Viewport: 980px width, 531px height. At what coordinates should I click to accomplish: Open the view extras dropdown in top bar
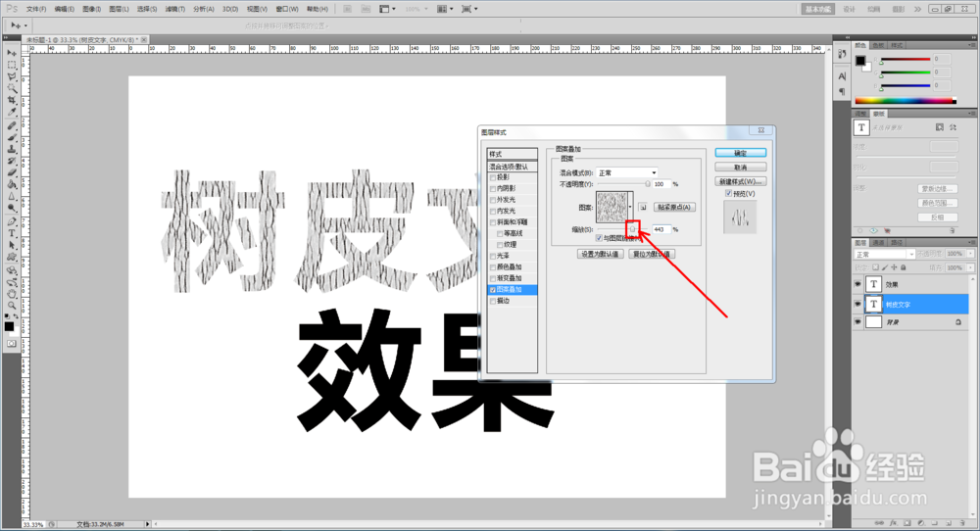tap(387, 9)
